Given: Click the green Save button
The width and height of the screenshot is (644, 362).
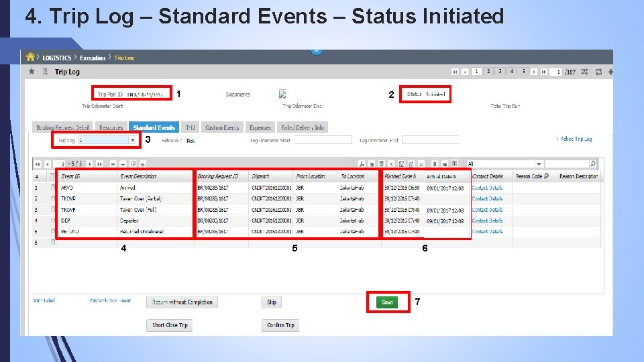Looking at the screenshot, I should click(387, 302).
